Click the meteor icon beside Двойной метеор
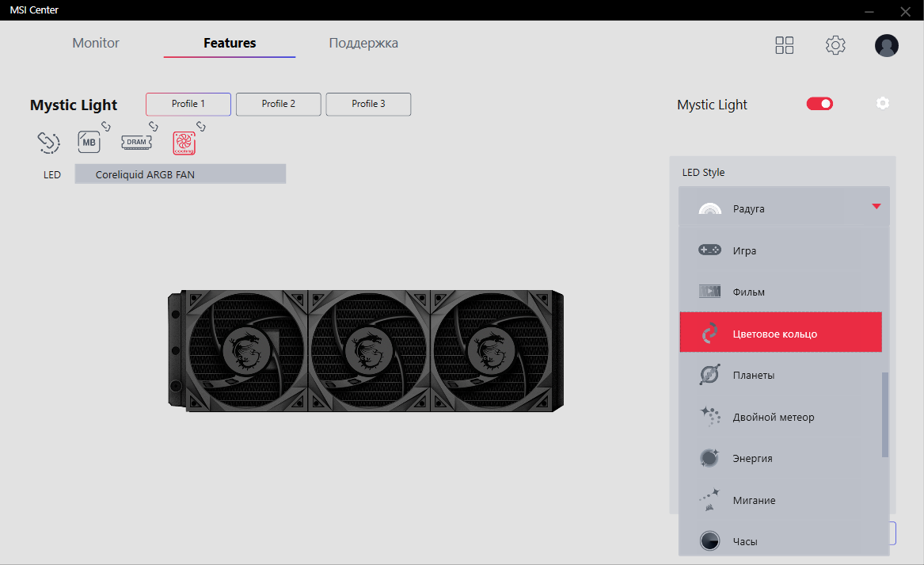Viewport: 924px width, 565px height. tap(709, 416)
